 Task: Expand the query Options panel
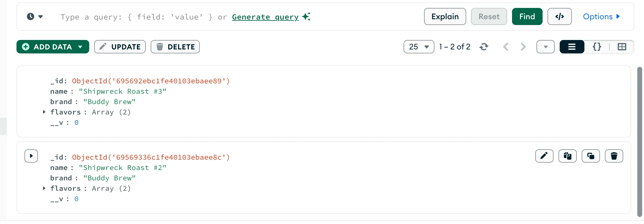tap(601, 16)
